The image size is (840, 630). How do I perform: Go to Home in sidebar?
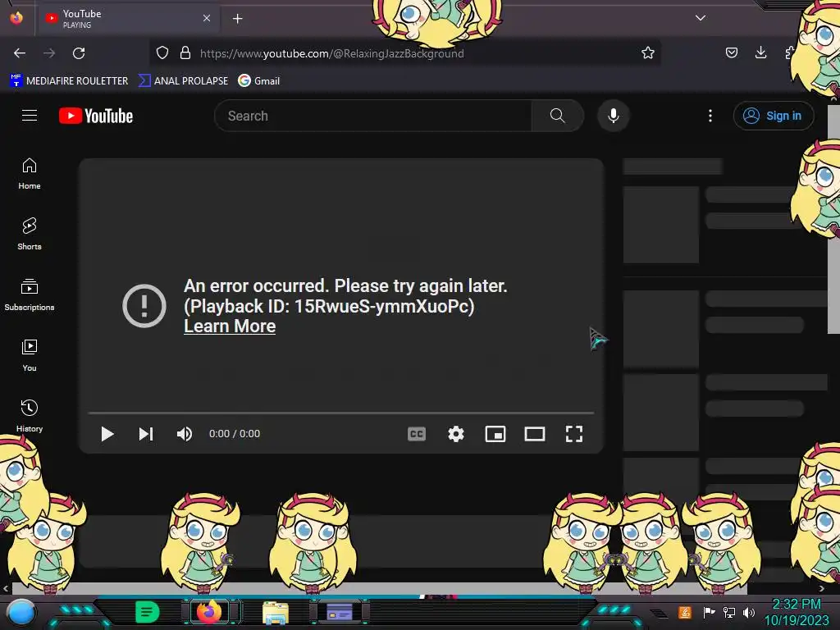click(30, 174)
